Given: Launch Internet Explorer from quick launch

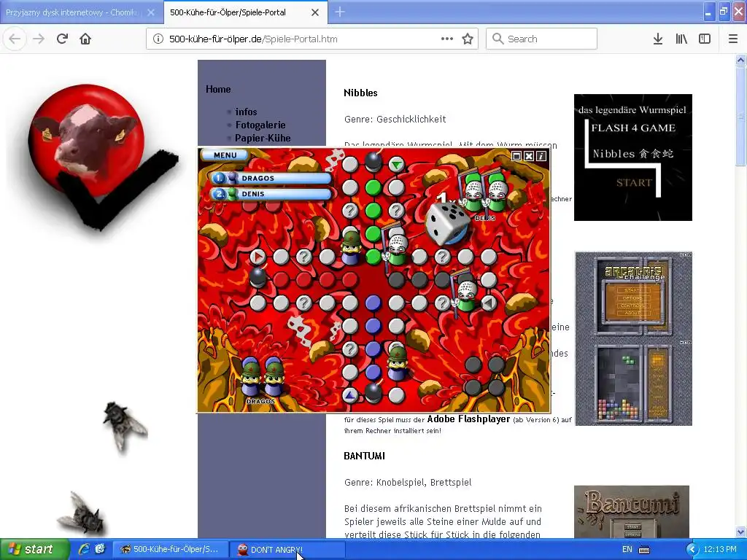Looking at the screenshot, I should 84,549.
